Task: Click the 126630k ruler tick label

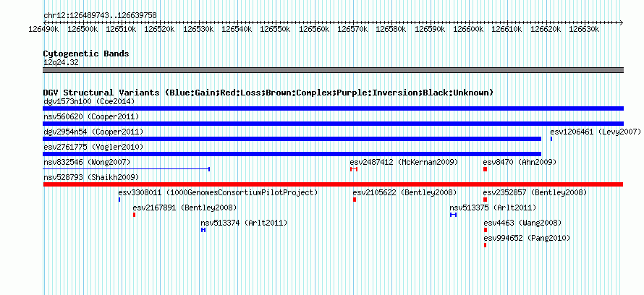Action: coord(584,29)
